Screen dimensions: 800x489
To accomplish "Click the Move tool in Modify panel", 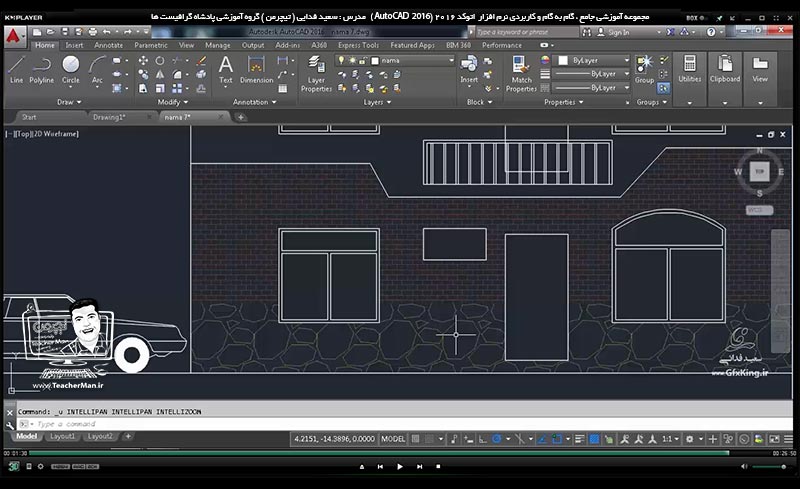I will click(143, 60).
